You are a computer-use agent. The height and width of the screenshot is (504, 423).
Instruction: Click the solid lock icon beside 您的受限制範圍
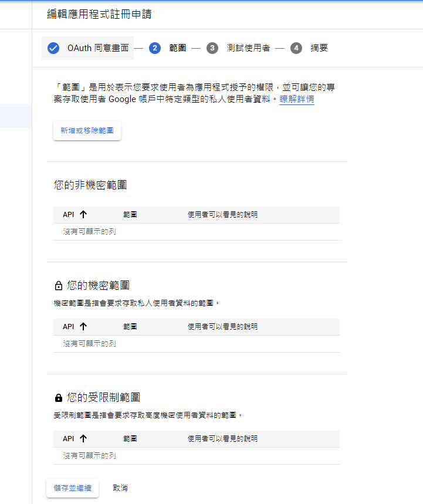coord(59,398)
